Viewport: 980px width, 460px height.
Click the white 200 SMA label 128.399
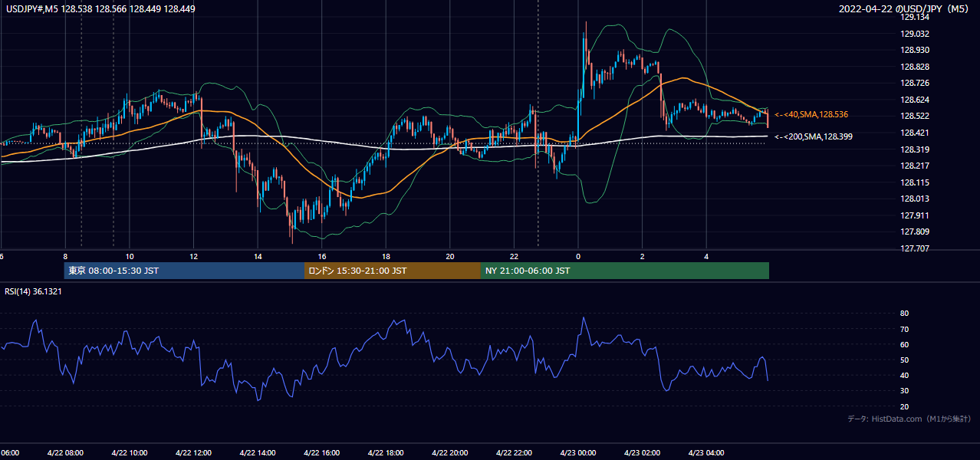(814, 136)
